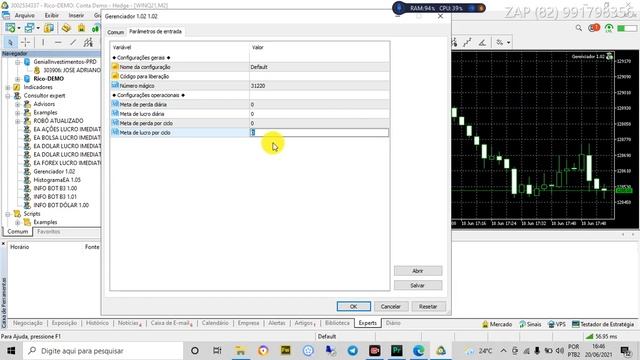This screenshot has width=640, height=360.
Task: Open Testador de Estratégia
Action: pyautogui.click(x=603, y=324)
